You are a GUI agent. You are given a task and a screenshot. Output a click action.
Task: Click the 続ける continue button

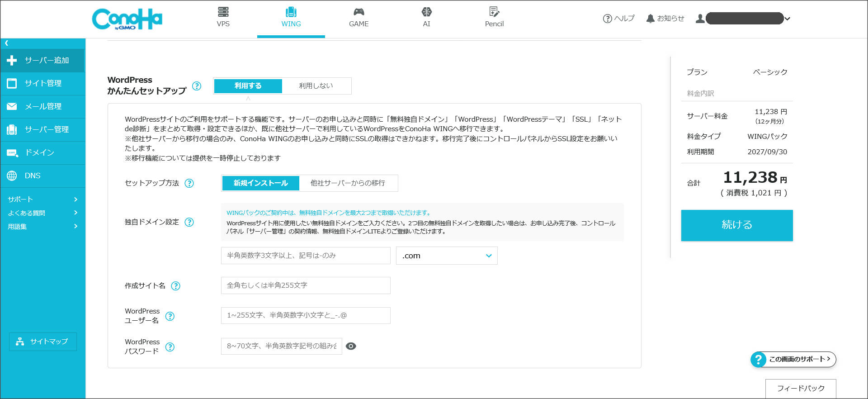click(737, 225)
